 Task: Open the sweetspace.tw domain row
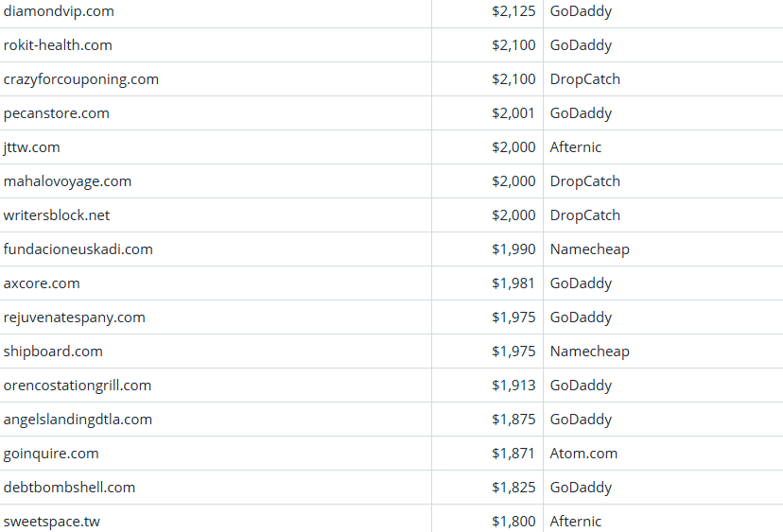tap(51, 522)
